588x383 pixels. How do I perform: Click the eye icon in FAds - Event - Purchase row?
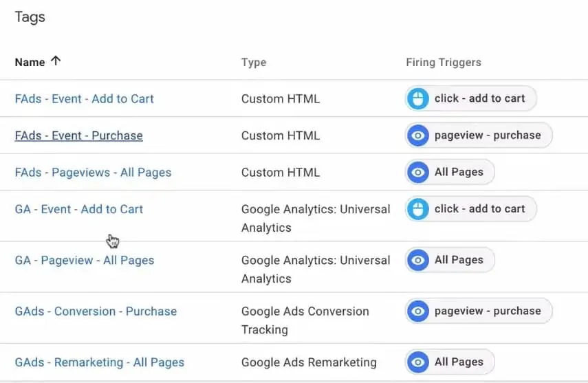point(417,135)
